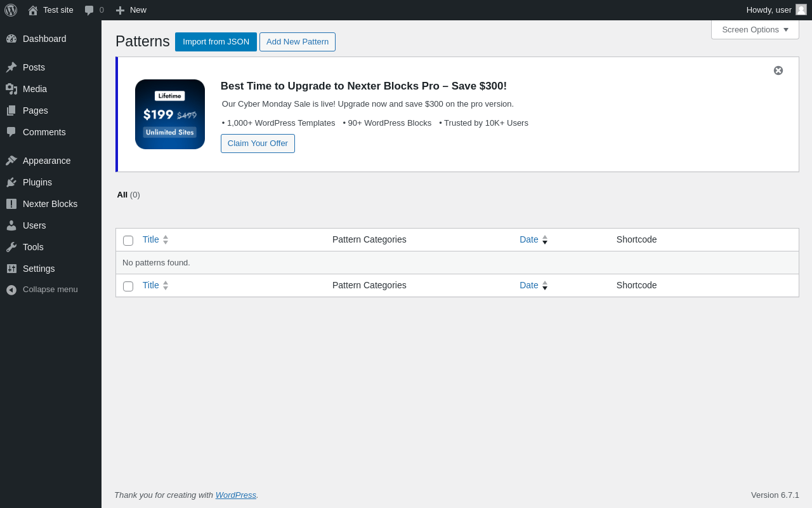Open the Tools menu label
The image size is (812, 508).
coord(33,247)
